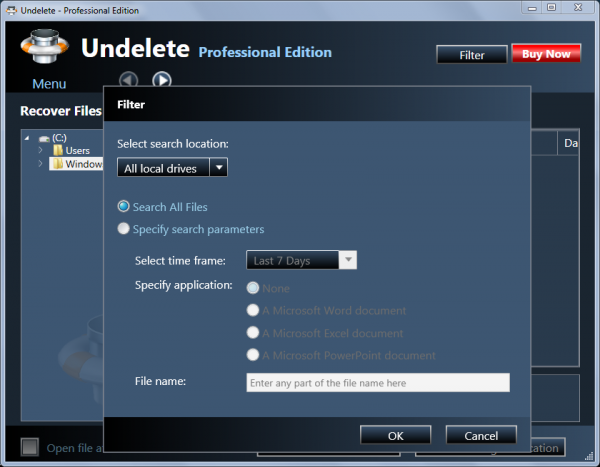Click the Specify application label
The height and width of the screenshot is (467, 600).
[184, 285]
